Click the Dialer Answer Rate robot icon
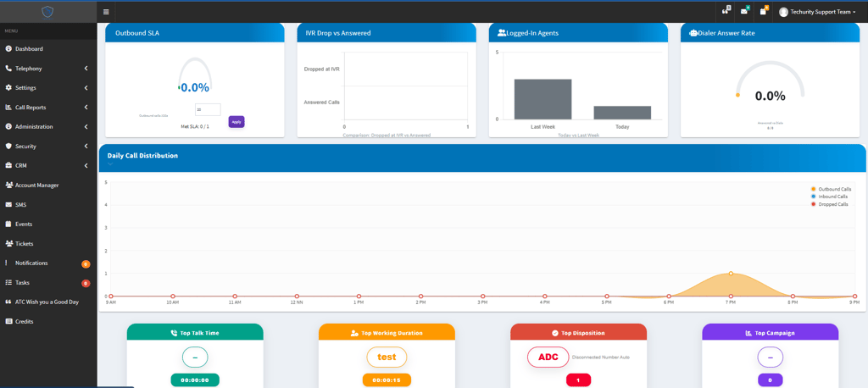 coord(693,33)
